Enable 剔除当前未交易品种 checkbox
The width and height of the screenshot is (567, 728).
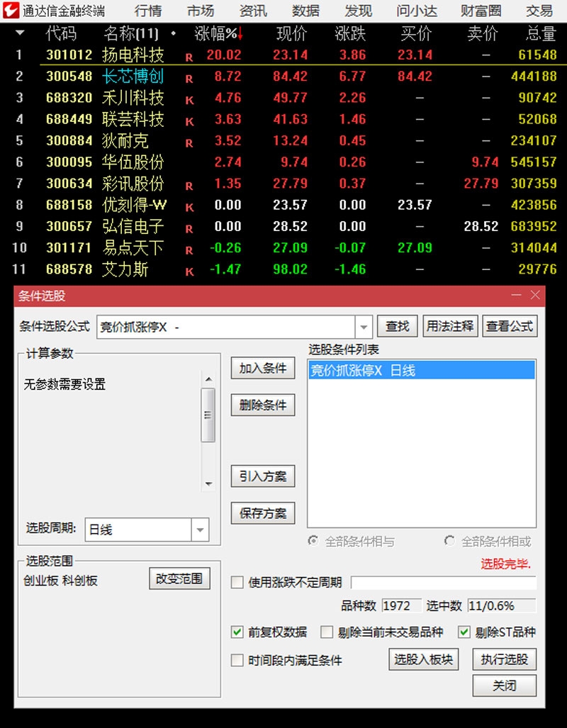click(x=327, y=632)
